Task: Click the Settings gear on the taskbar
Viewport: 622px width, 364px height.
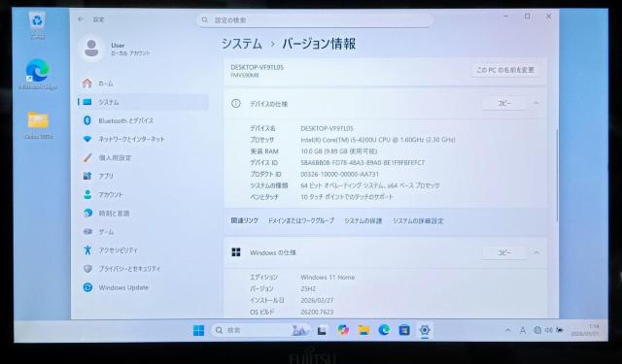Action: pos(425,330)
